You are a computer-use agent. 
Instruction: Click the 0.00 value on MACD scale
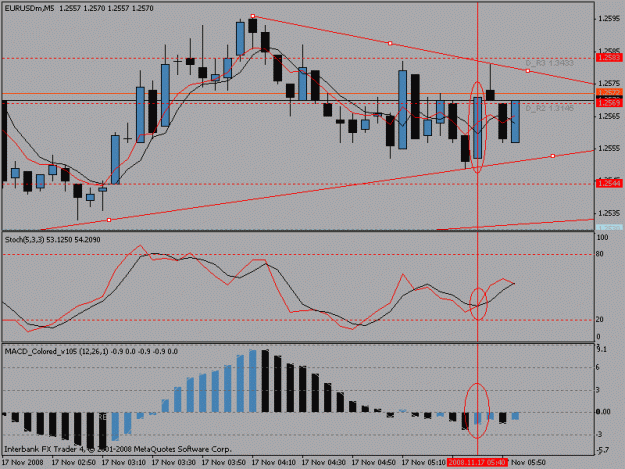pyautogui.click(x=603, y=412)
